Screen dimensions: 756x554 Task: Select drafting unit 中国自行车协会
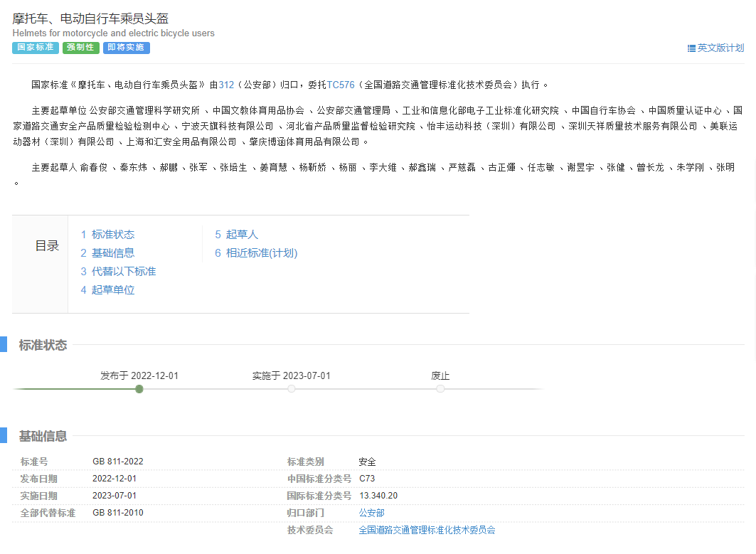click(604, 111)
